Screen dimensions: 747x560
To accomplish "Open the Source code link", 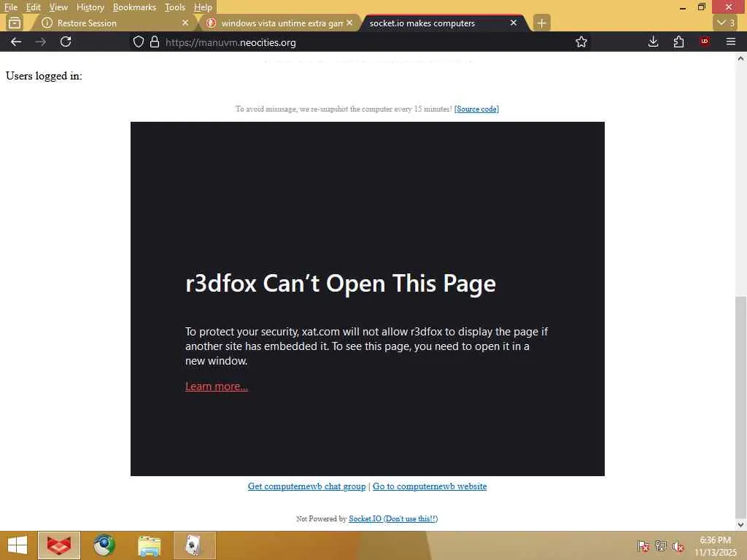I will coord(476,109).
